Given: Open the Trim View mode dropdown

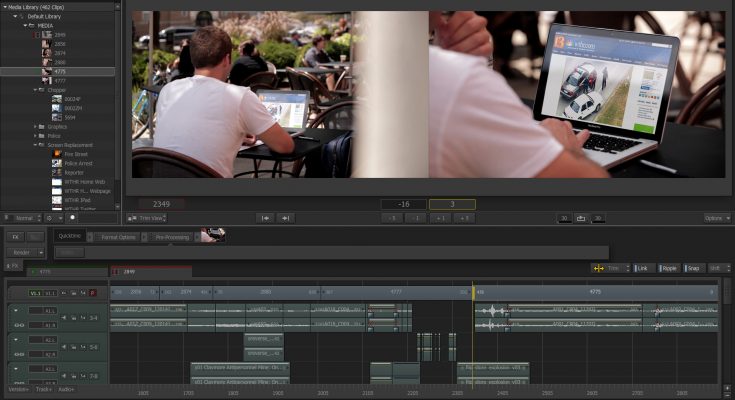Looking at the screenshot, I should click(x=147, y=218).
